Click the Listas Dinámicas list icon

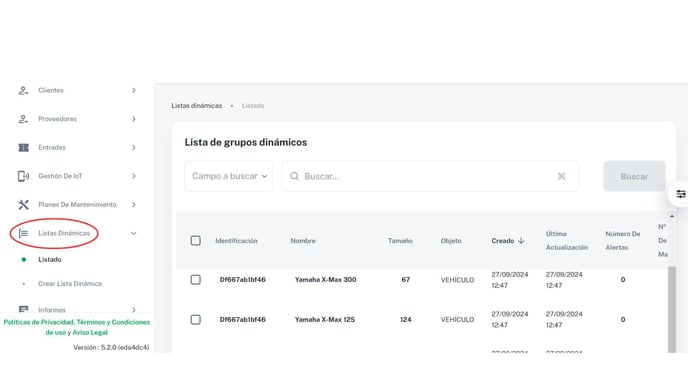(x=23, y=233)
